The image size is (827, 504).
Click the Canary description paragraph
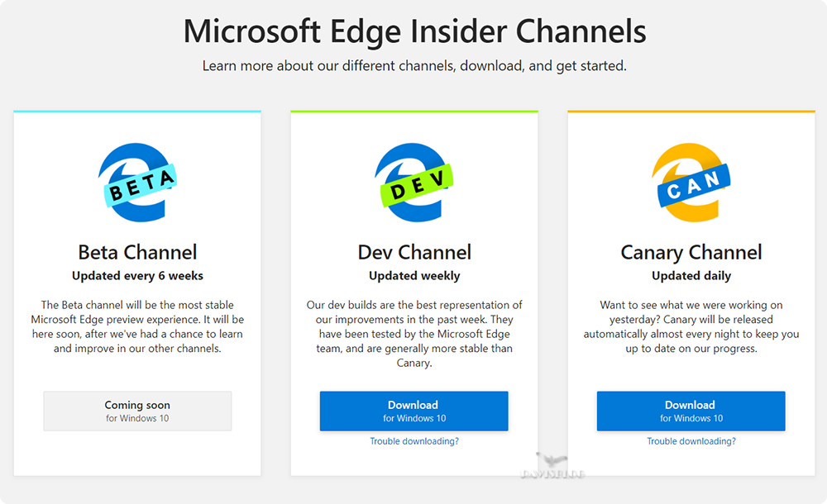(x=691, y=326)
